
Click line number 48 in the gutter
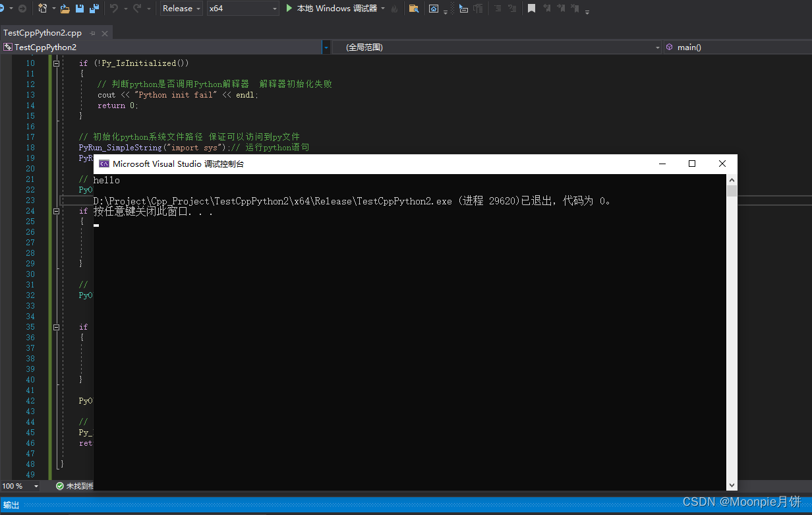tap(30, 464)
